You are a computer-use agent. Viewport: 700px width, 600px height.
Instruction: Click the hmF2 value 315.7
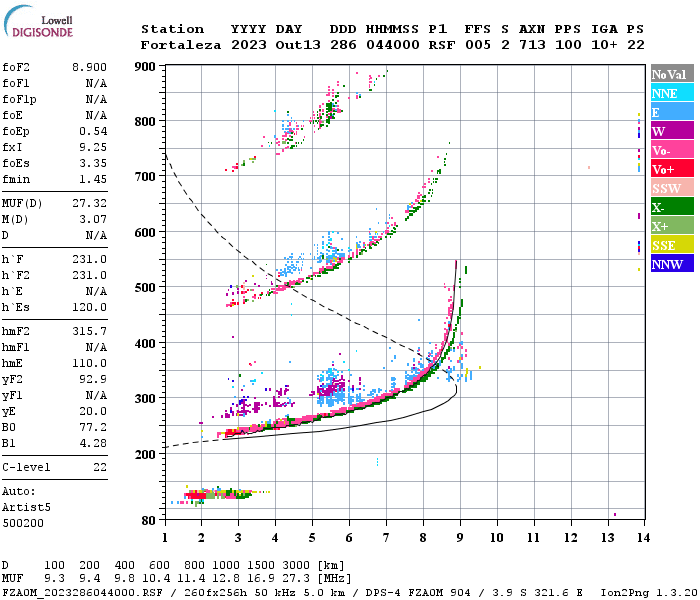[x=89, y=331]
